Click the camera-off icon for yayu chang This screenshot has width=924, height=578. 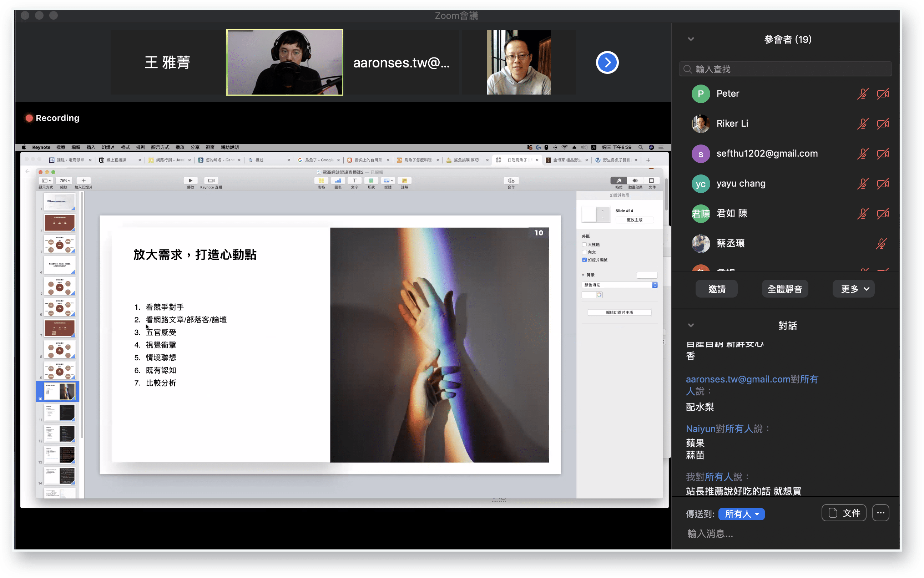click(882, 184)
